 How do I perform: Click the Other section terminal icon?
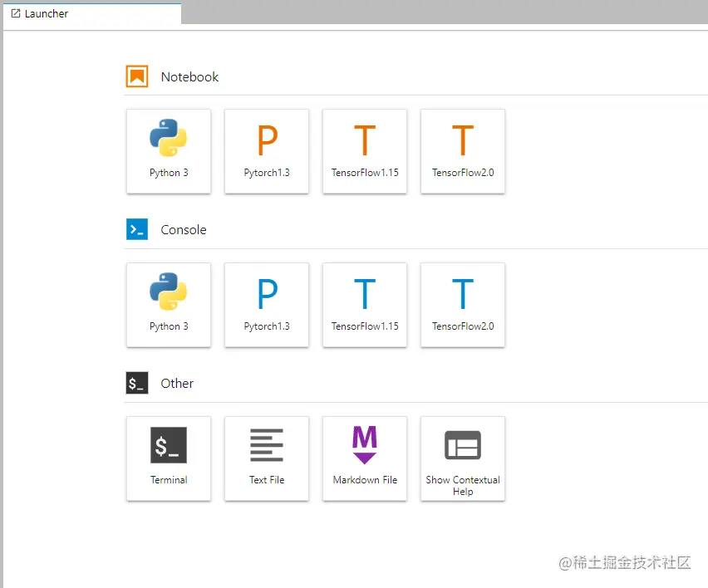[x=137, y=383]
